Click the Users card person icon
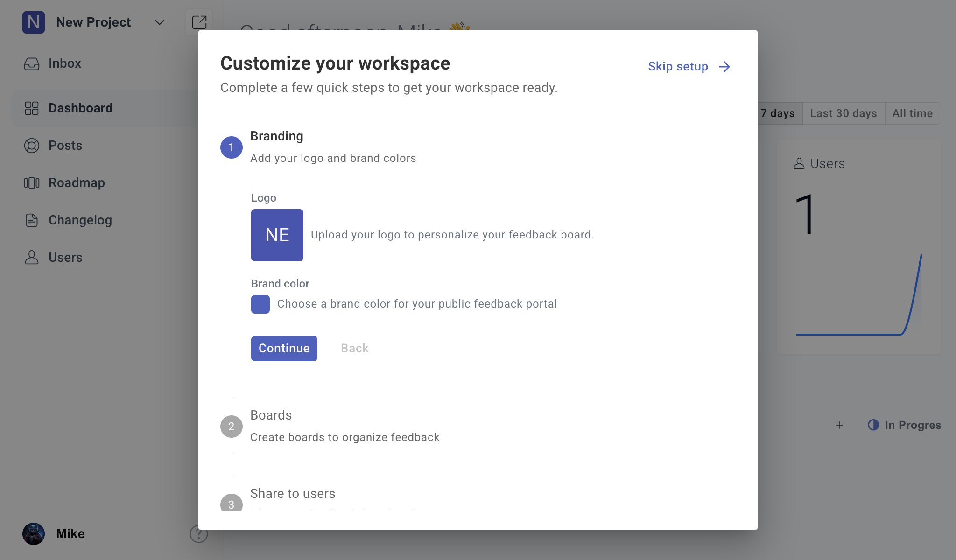 799,164
